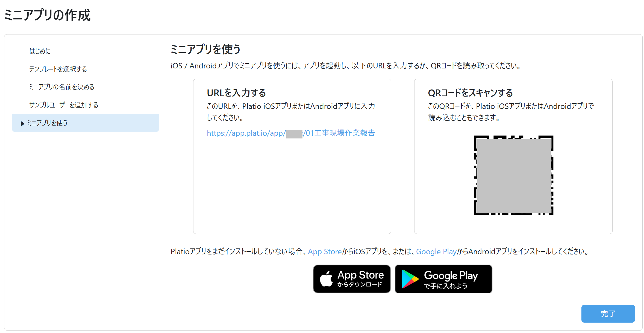Click the ミニアプリを使う section heading
This screenshot has width=644, height=333.
(x=205, y=50)
